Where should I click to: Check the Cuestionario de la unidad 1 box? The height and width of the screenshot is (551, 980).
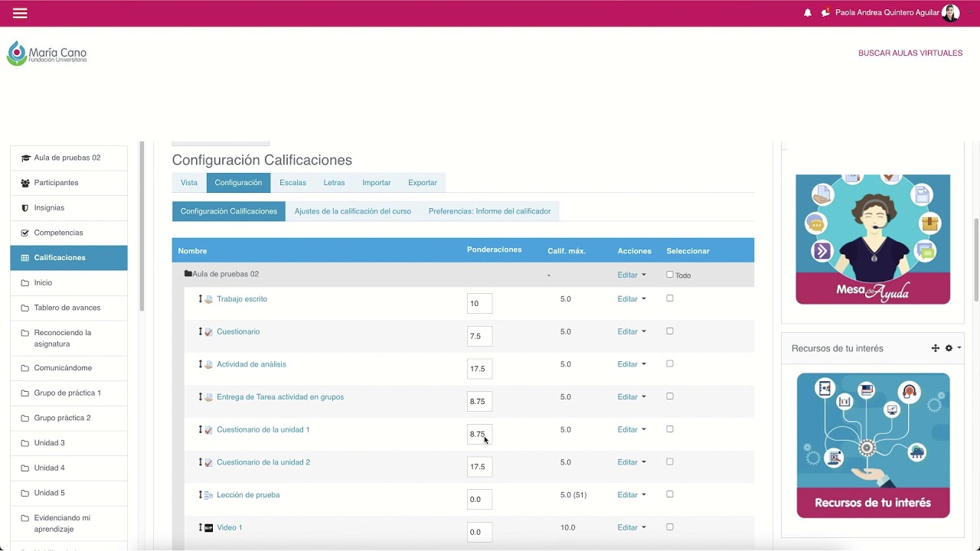pyautogui.click(x=670, y=429)
